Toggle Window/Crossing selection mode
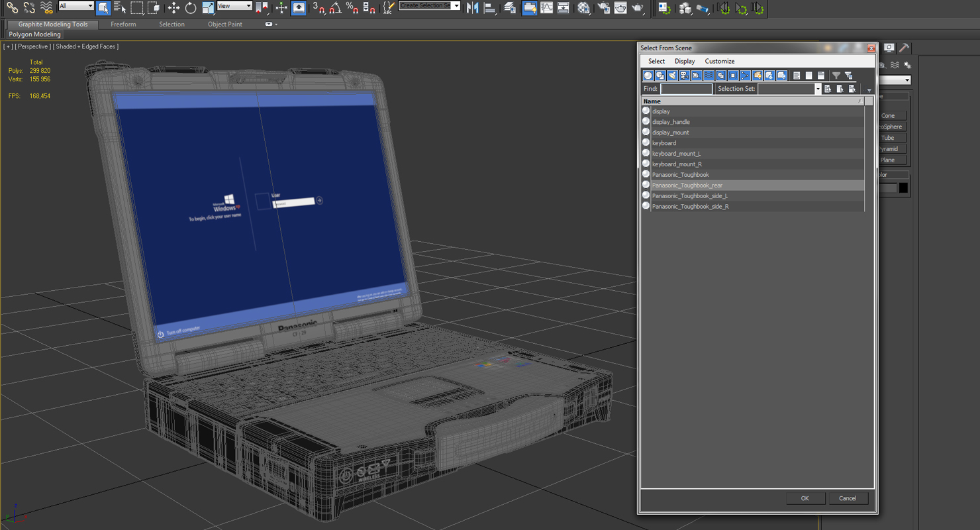The width and height of the screenshot is (980, 530). coord(154,7)
